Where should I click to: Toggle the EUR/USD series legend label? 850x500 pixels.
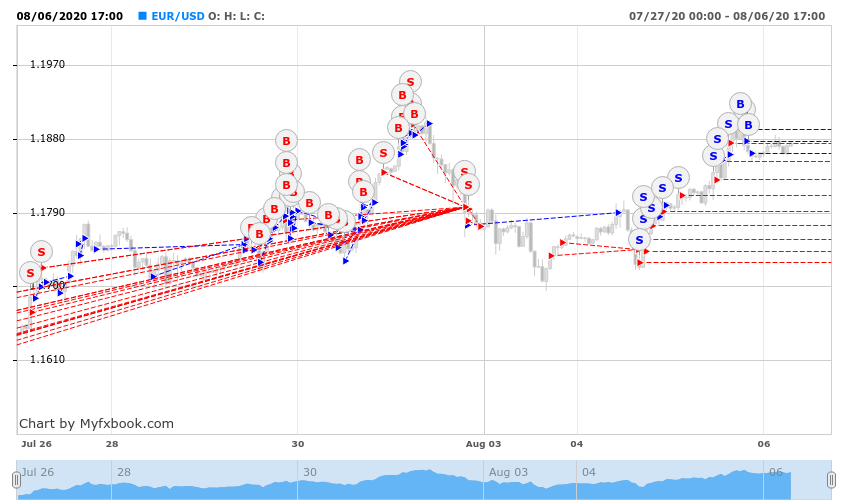178,16
